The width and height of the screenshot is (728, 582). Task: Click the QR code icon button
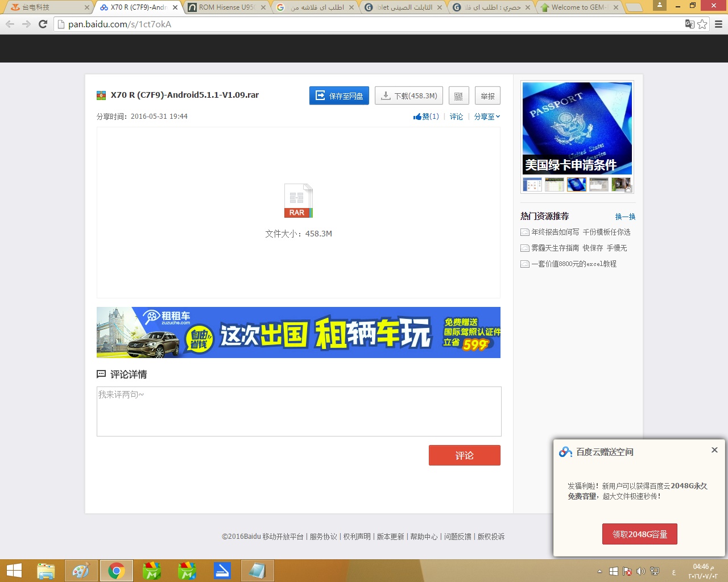[x=458, y=96]
